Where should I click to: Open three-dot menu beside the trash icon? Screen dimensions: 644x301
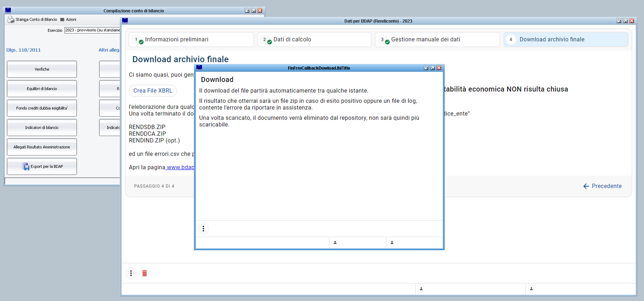pos(131,273)
